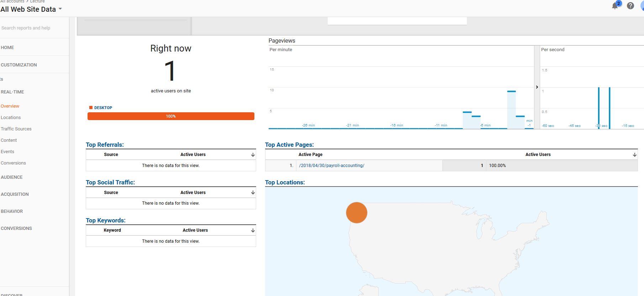Focus the Search reports and help field
The height and width of the screenshot is (296, 644).
[35, 28]
